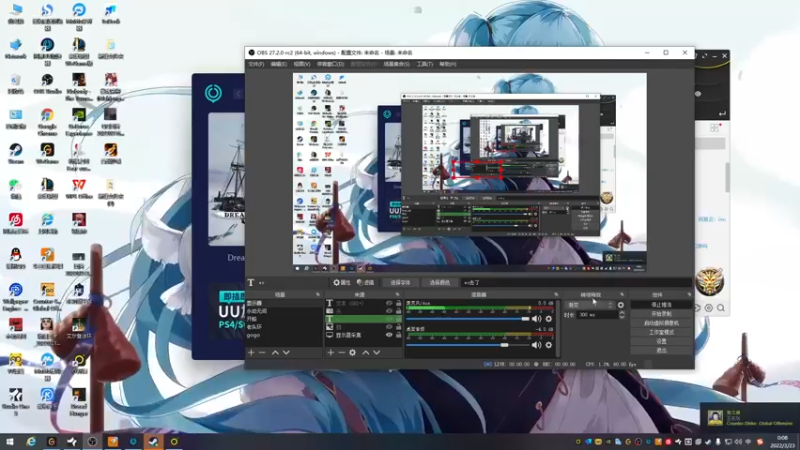The width and height of the screenshot is (800, 450).
Task: Pop out the Sources dock panel
Action: tap(397, 295)
